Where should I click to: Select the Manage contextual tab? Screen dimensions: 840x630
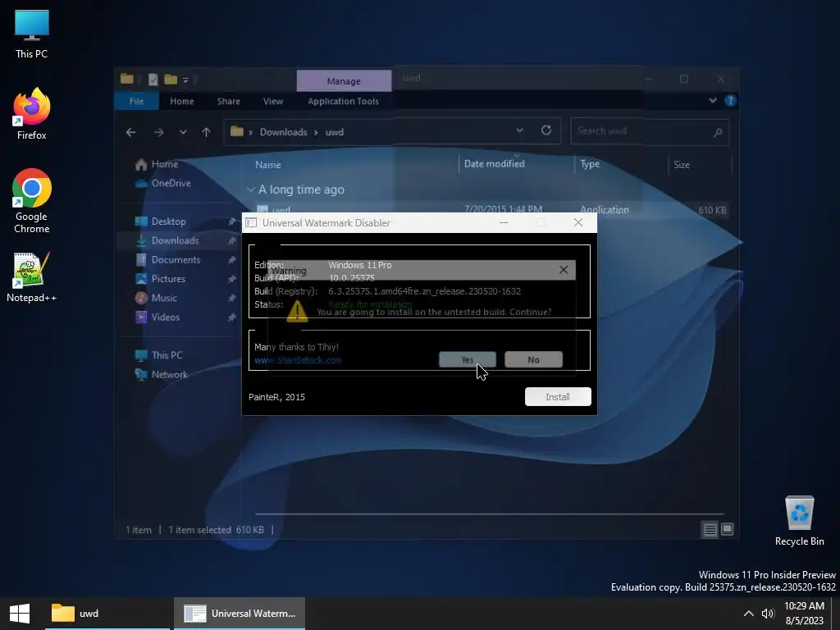click(x=344, y=81)
